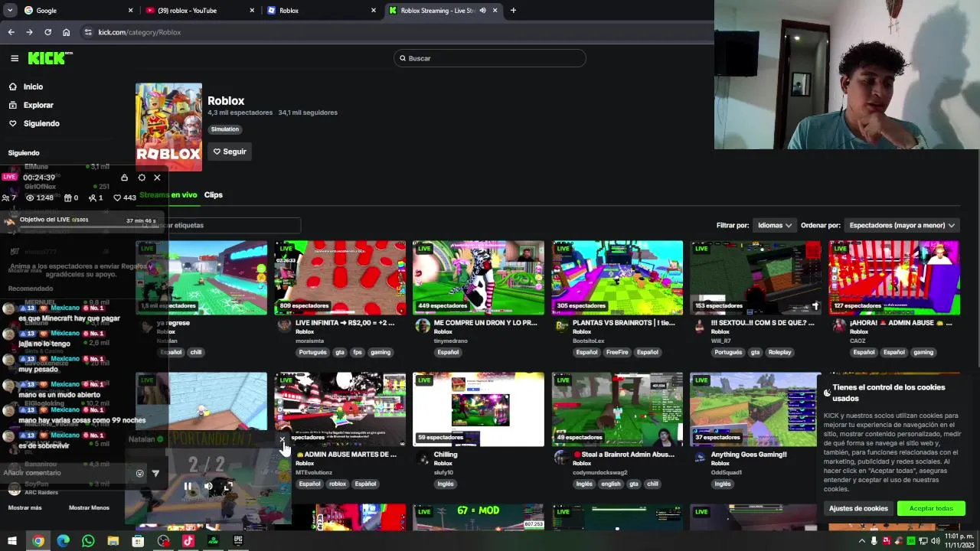The width and height of the screenshot is (980, 551).
Task: Open the ME COMPRE UN DRON stream title
Action: coord(485,323)
